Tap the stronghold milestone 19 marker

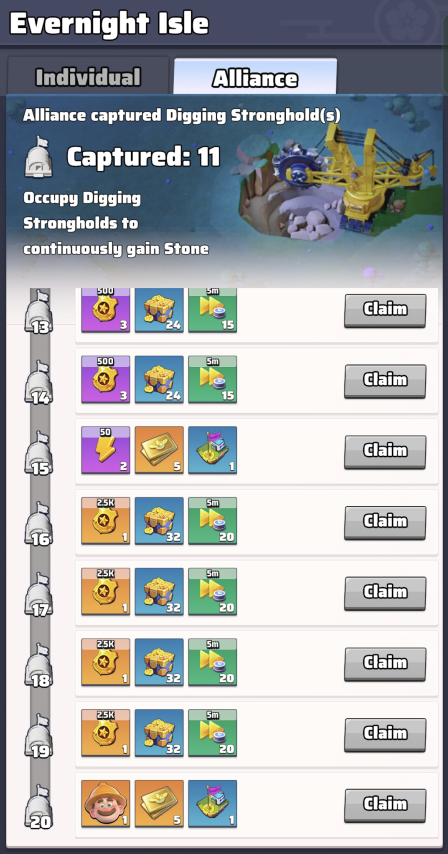tap(40, 736)
